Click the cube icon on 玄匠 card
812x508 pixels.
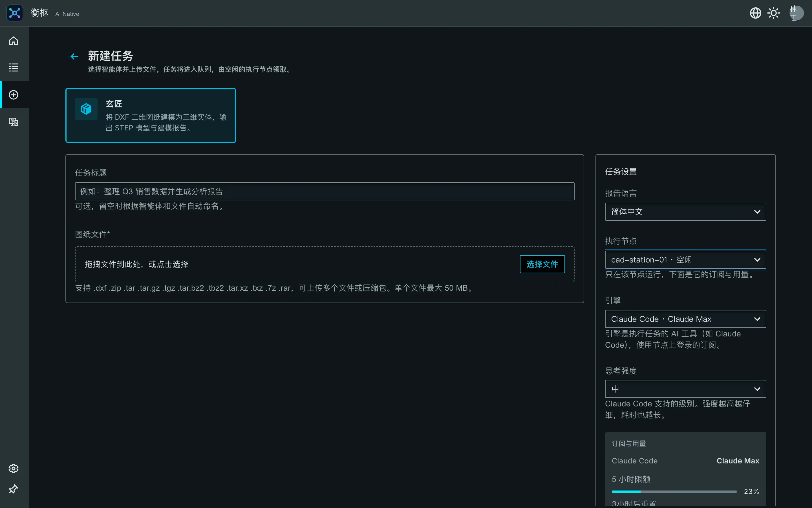(x=86, y=109)
